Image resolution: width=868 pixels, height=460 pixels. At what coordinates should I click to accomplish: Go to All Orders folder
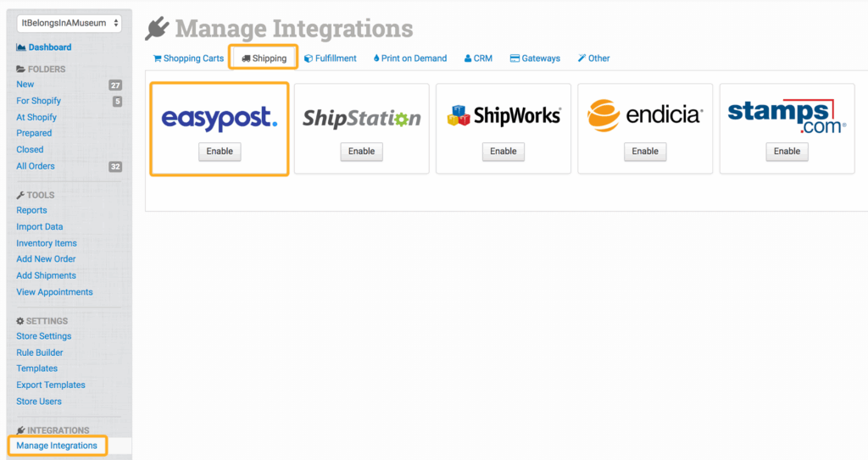36,166
